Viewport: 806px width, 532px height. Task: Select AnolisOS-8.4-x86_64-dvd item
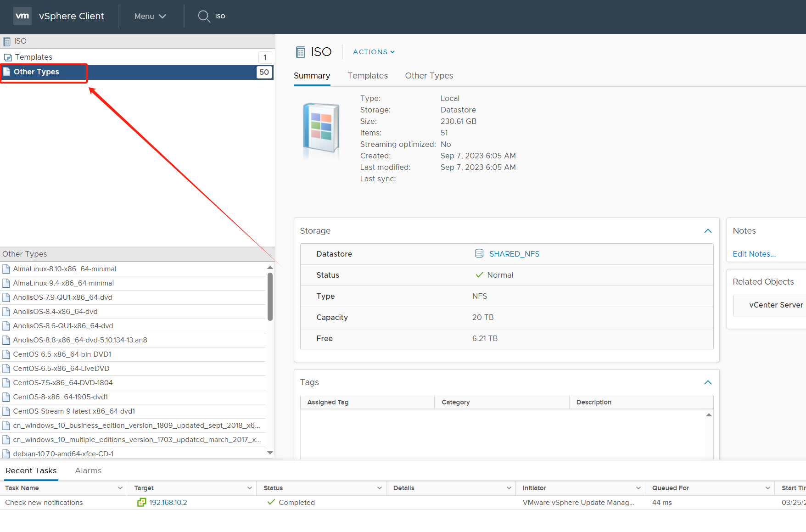point(55,312)
